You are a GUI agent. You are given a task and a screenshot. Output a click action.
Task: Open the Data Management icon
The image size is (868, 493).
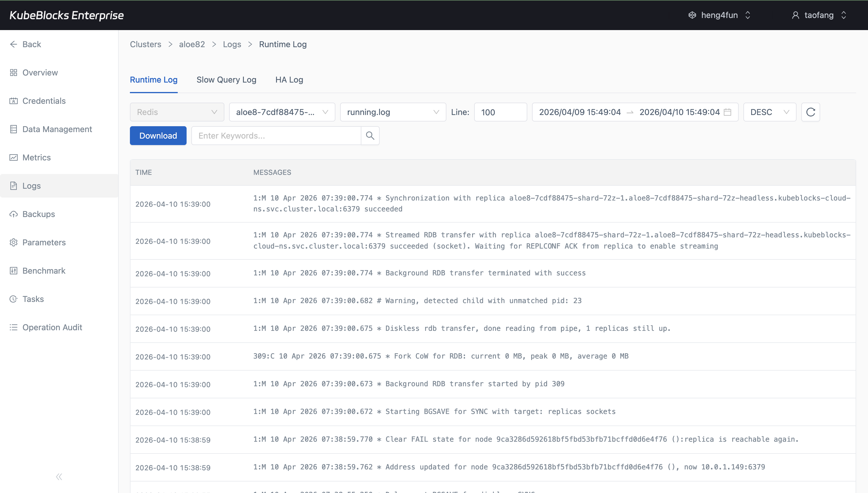click(x=14, y=129)
